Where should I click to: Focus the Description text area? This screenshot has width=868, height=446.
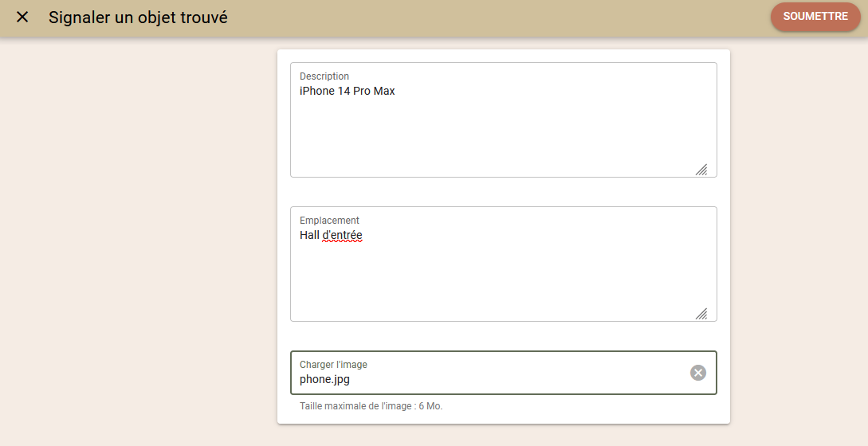[503, 120]
